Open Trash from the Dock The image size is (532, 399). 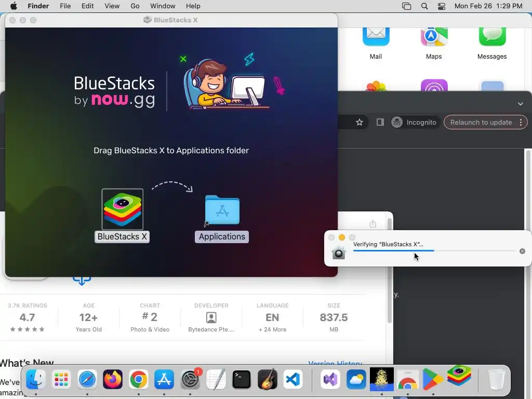point(496,379)
